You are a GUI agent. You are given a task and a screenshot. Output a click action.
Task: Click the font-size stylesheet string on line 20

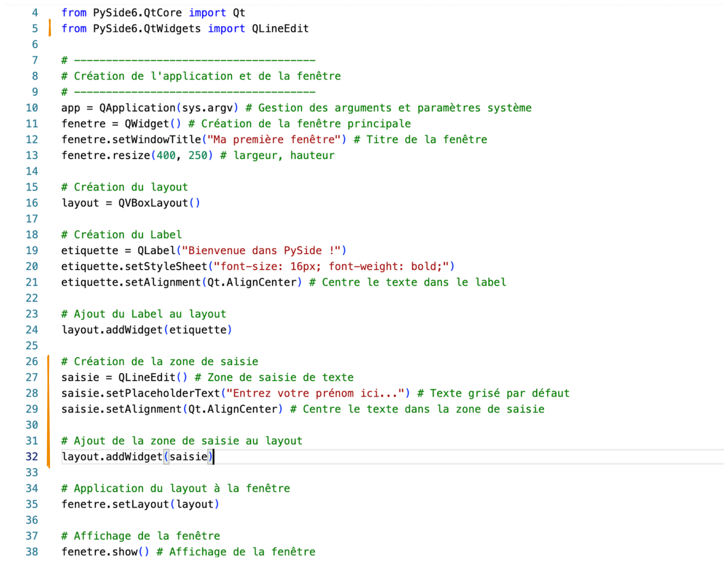[x=331, y=266]
